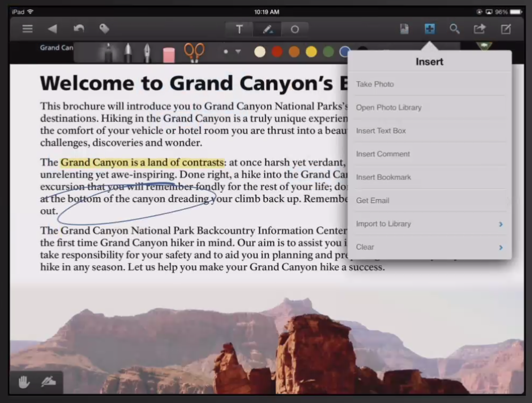The height and width of the screenshot is (403, 532).
Task: Tap the battery indicator
Action: [x=516, y=12]
